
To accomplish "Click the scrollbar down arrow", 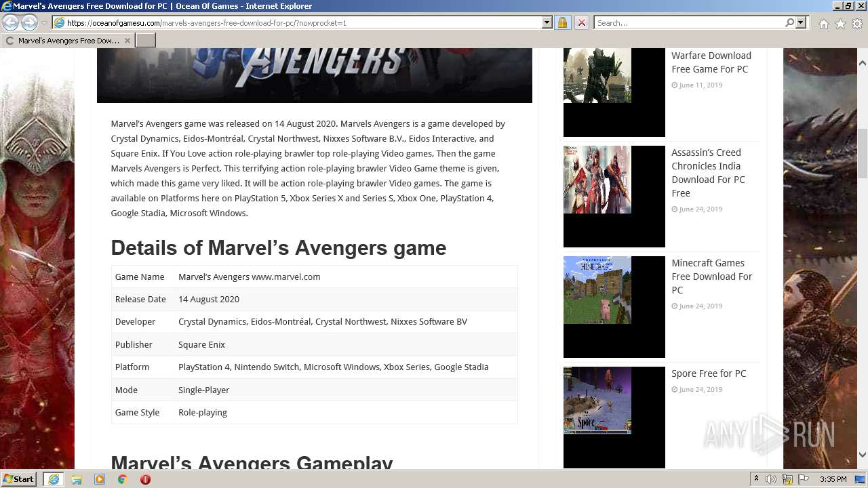I will point(862,455).
